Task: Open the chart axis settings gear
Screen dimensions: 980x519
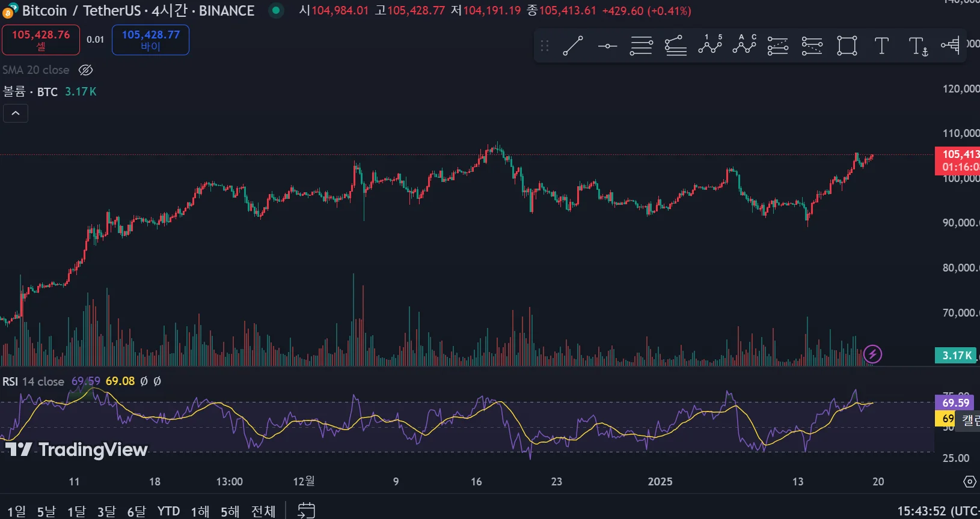Action: [969, 482]
